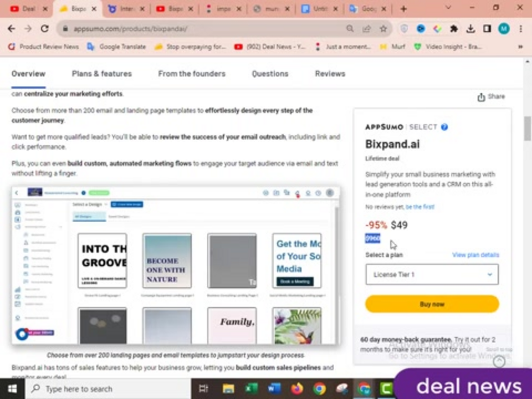Click the bookmark star in the address bar

pyautogui.click(x=383, y=28)
